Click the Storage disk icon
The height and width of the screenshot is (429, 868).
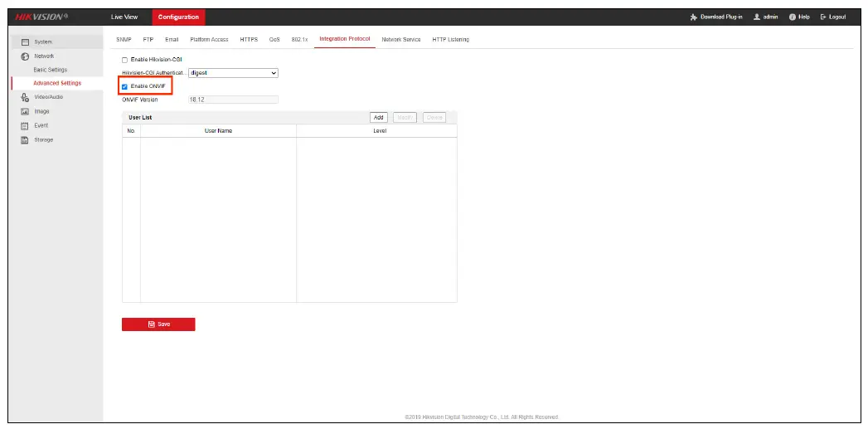[24, 140]
